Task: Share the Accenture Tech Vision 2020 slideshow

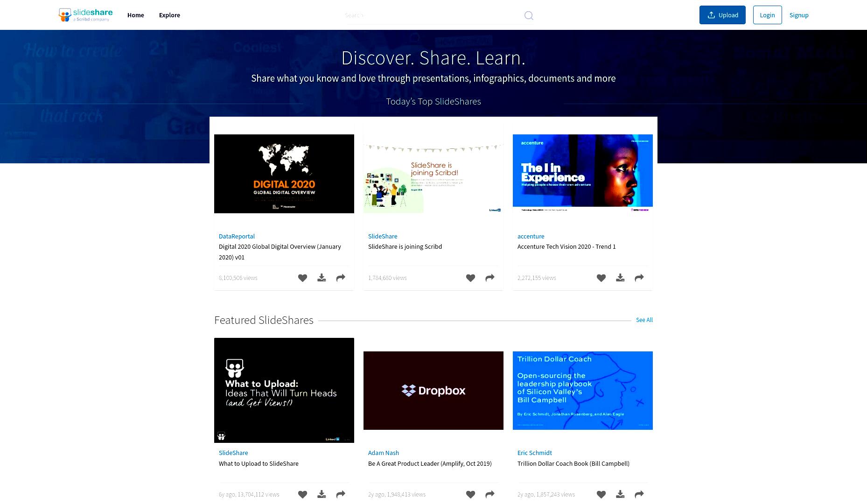Action: [639, 278]
